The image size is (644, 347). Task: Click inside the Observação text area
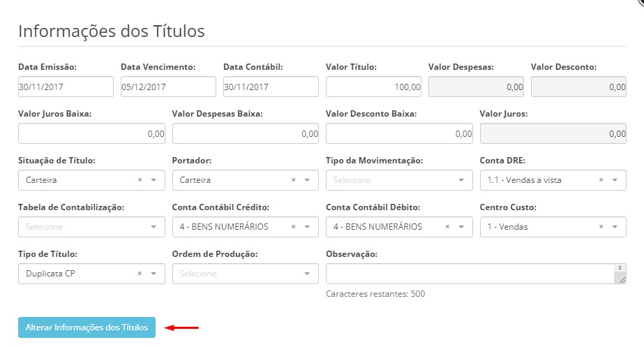(x=470, y=274)
